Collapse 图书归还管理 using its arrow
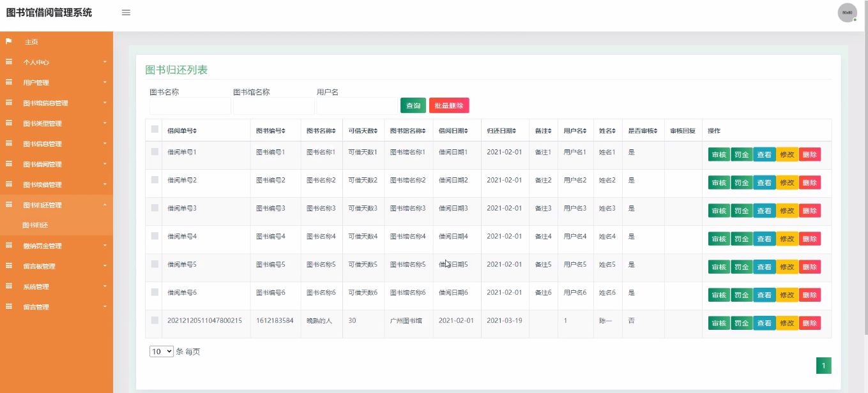Viewport: 868px width, 393px height. [x=105, y=205]
